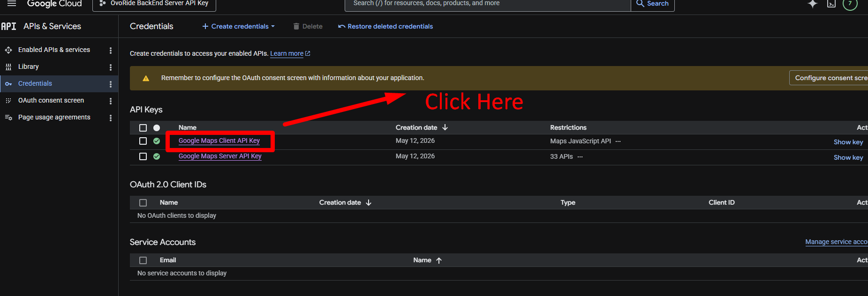This screenshot has height=296, width=868.
Task: Click the Client ID column header
Action: click(722, 202)
